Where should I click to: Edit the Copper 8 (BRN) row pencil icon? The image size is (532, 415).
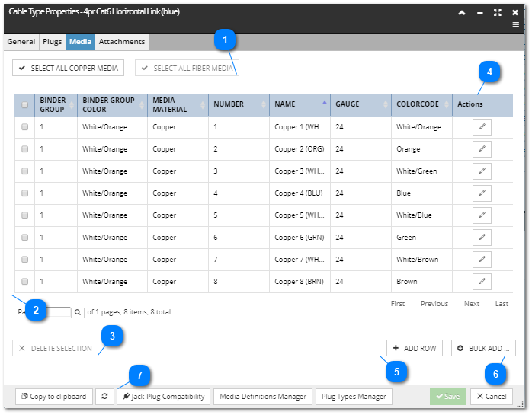[482, 282]
